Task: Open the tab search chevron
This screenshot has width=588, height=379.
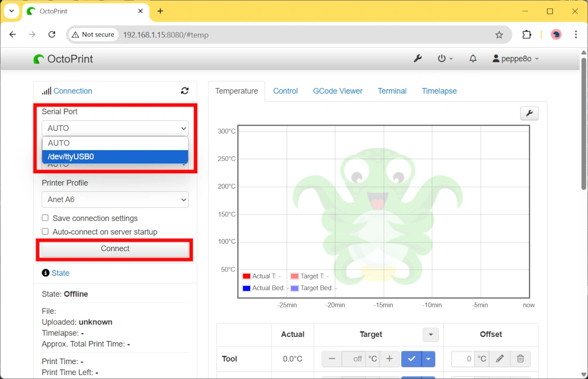Action: pyautogui.click(x=11, y=11)
